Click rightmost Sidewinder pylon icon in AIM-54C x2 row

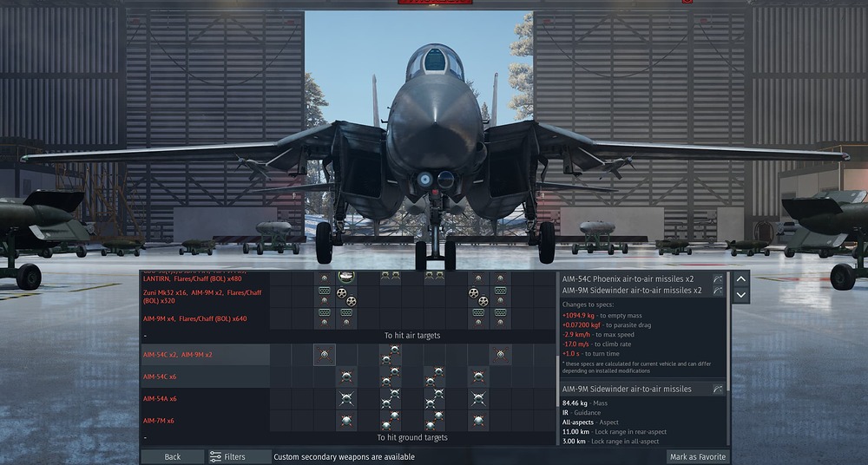tap(501, 355)
